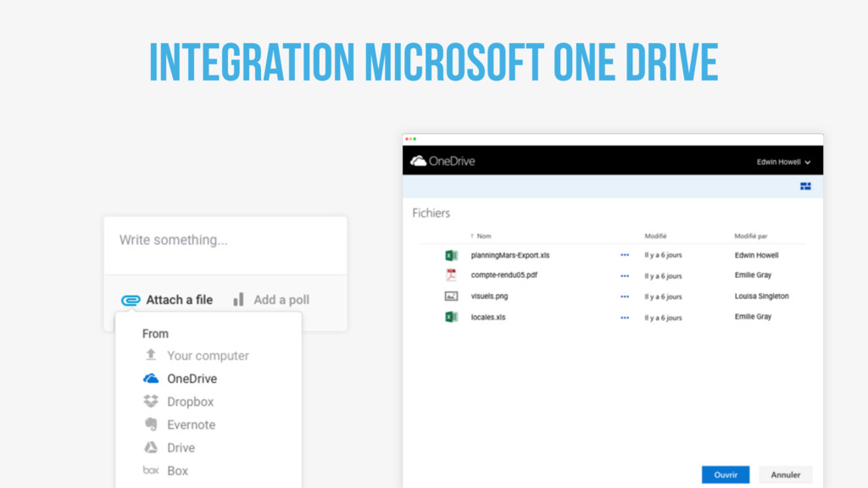The width and height of the screenshot is (868, 488).
Task: Click the Google Drive triangle icon
Action: (x=151, y=447)
